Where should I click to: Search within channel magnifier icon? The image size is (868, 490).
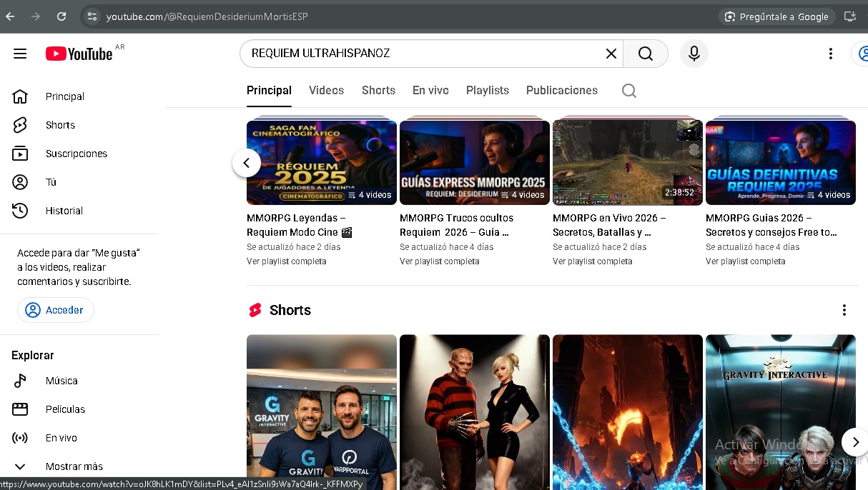628,91
